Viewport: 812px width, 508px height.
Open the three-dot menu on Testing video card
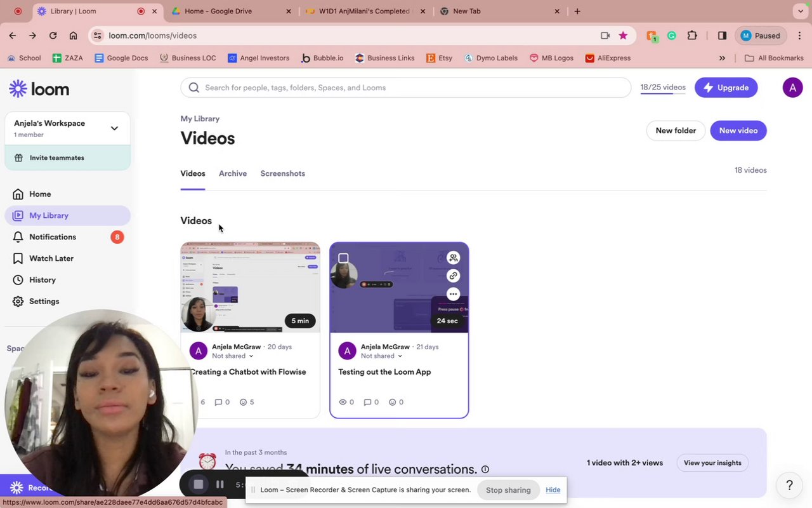point(453,294)
